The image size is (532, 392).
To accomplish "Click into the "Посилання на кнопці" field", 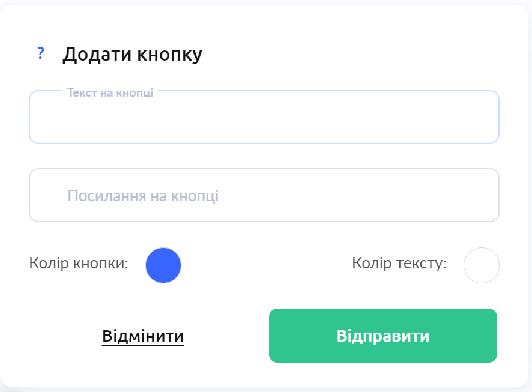I will coord(264,196).
